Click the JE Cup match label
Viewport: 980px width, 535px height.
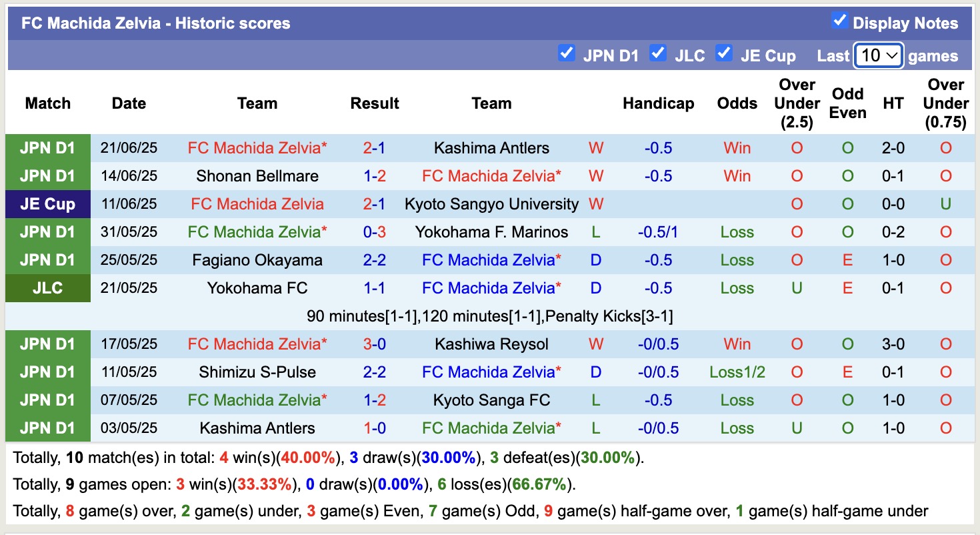coord(47,204)
